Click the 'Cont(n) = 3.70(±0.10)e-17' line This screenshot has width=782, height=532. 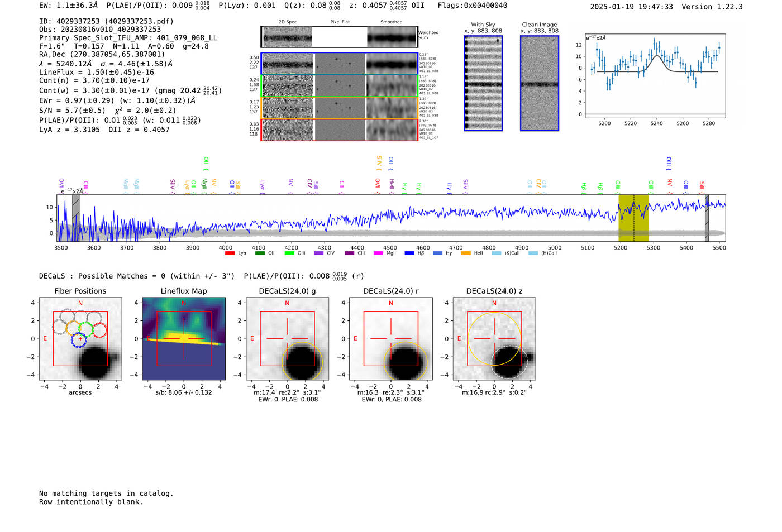point(94,80)
